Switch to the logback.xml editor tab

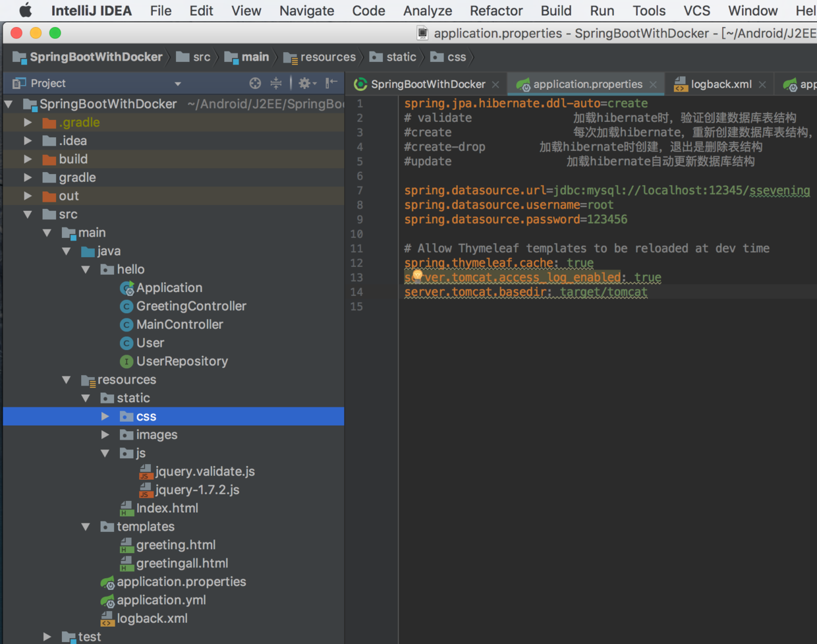[x=721, y=84]
